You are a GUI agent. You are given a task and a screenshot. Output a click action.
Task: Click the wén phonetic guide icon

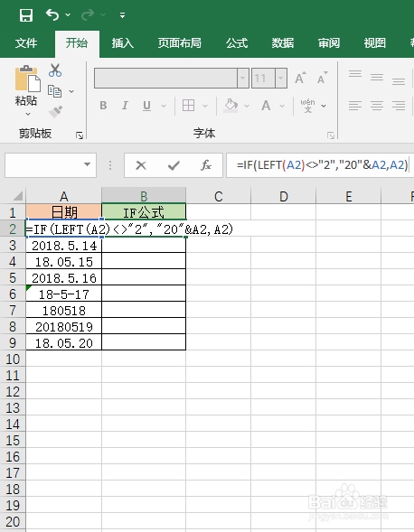pos(307,106)
